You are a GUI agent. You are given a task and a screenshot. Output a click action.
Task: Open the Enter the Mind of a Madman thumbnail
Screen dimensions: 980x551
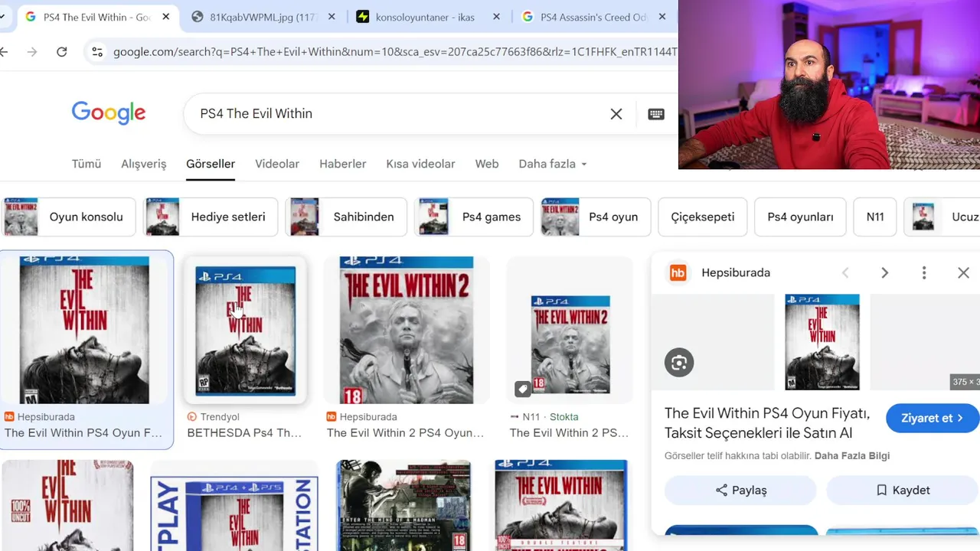click(x=404, y=505)
